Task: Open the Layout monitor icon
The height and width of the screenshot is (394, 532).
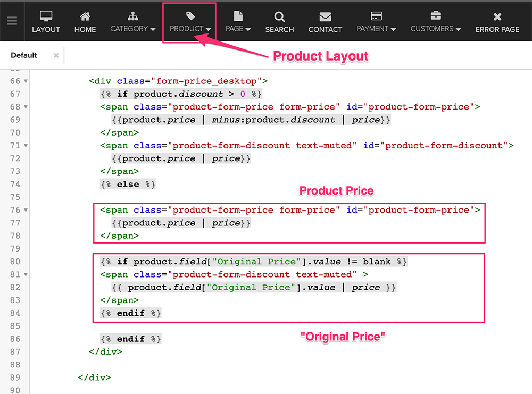Action: (46, 16)
